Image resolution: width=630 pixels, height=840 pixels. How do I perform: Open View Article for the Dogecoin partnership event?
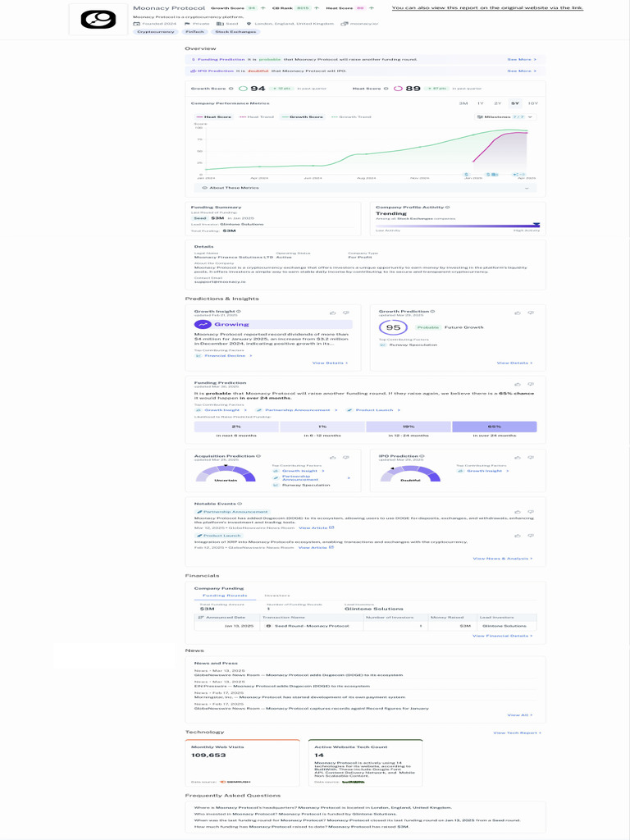click(x=316, y=528)
